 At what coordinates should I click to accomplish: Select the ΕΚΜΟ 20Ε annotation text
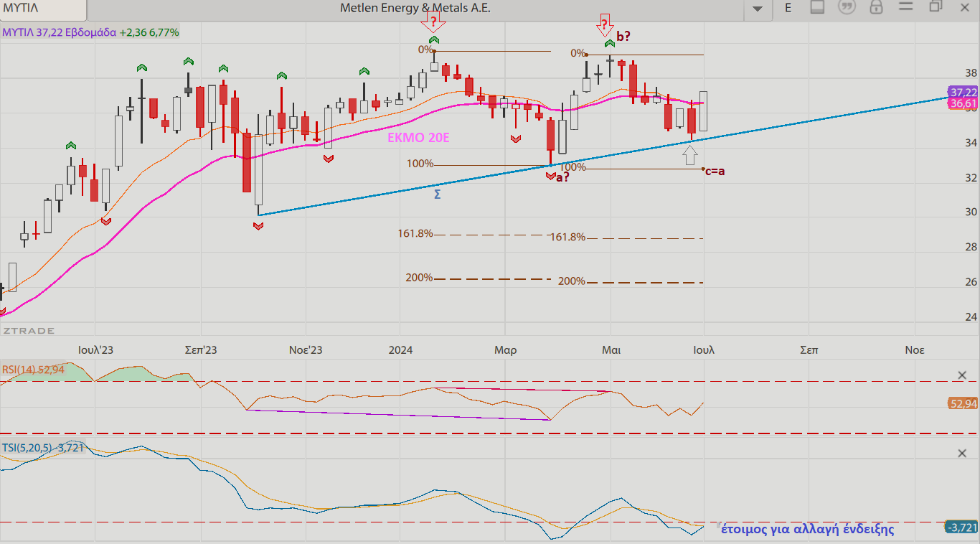click(x=418, y=138)
